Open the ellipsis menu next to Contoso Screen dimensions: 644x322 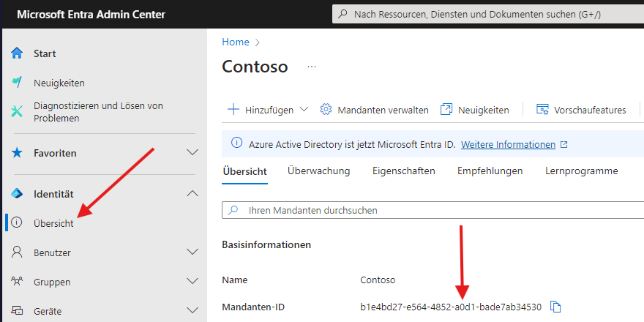click(x=312, y=67)
